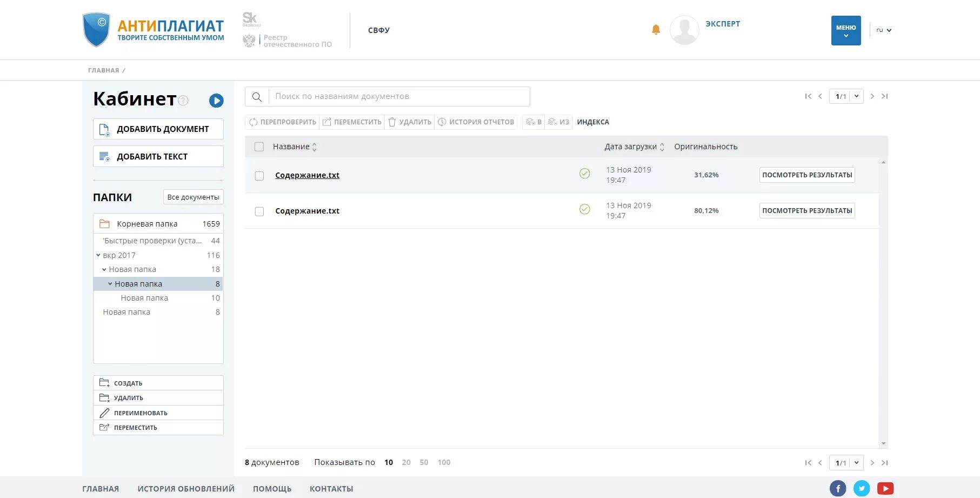Click the Удалить documents toolbar button
980x498 pixels.
coord(410,122)
